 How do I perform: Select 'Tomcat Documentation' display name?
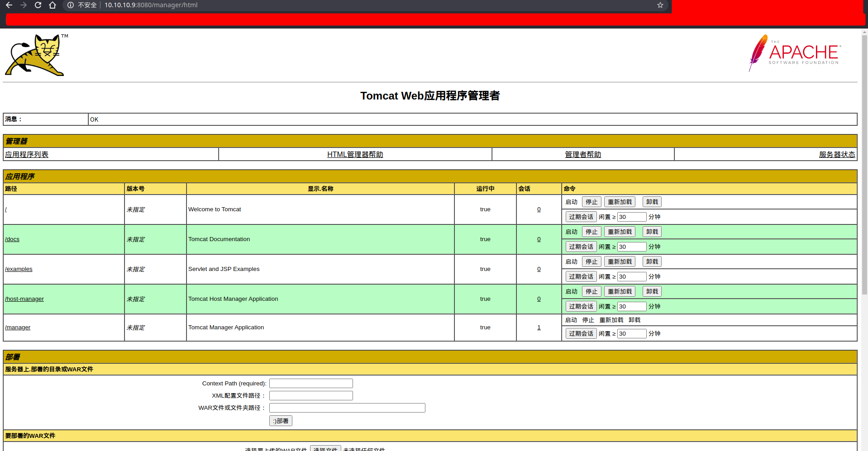pyautogui.click(x=219, y=239)
